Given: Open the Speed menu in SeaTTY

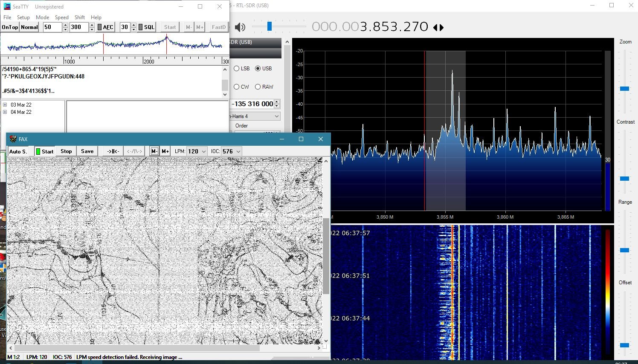Looking at the screenshot, I should (61, 17).
